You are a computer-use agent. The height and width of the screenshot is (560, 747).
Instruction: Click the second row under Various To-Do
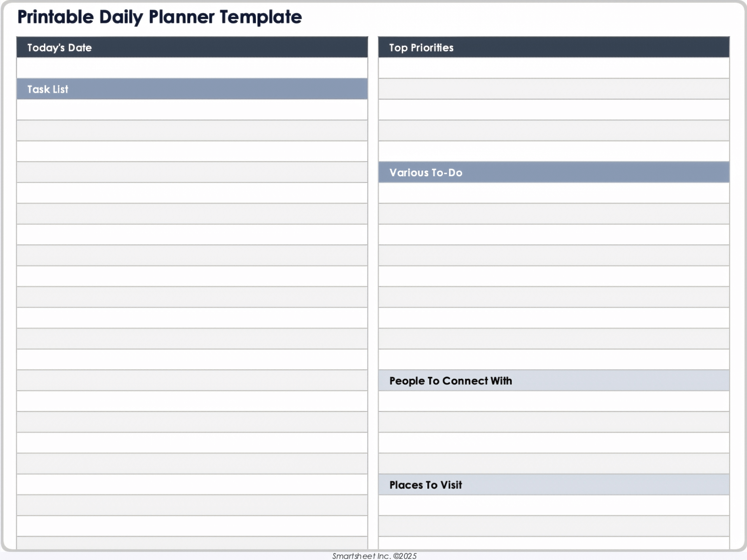click(x=554, y=214)
